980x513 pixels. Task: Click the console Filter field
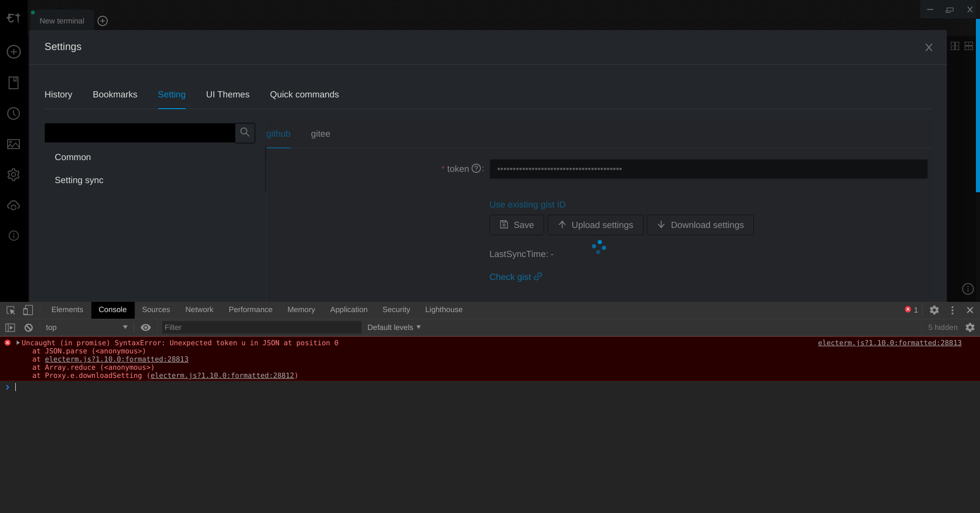tap(261, 327)
